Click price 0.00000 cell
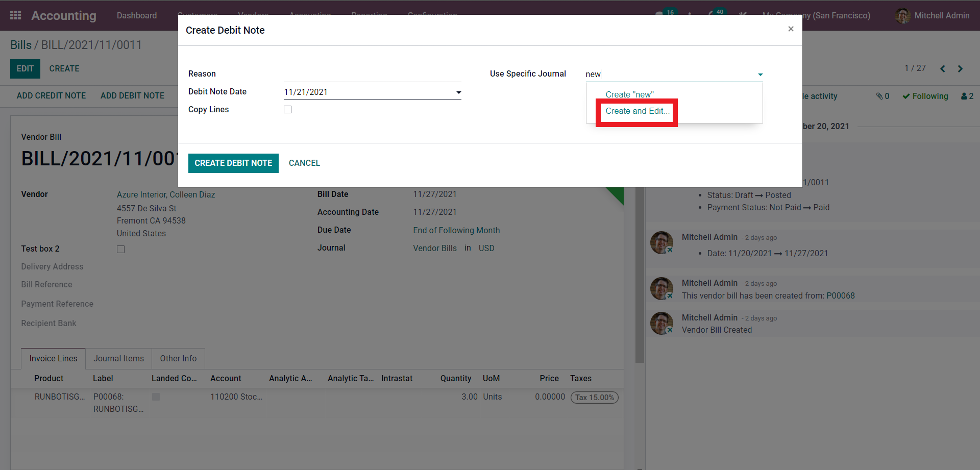Screen dimensions: 980x470 click(x=550, y=397)
